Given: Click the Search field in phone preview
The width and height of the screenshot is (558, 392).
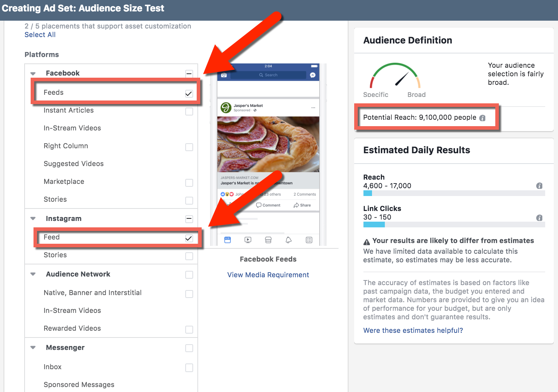Looking at the screenshot, I should [268, 75].
